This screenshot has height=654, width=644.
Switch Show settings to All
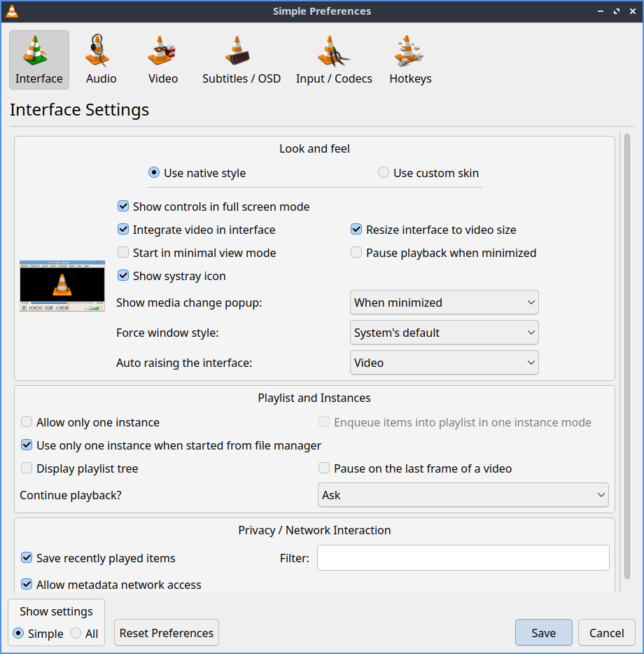[x=76, y=634]
